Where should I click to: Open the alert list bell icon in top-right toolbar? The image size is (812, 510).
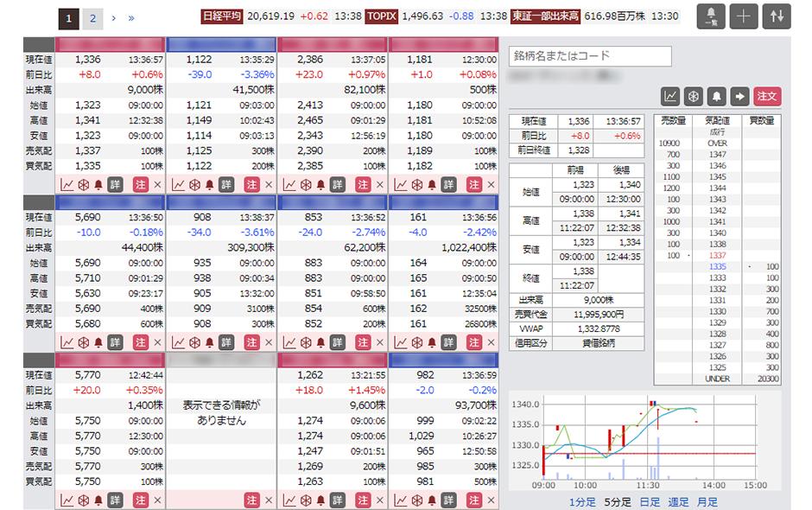(710, 16)
